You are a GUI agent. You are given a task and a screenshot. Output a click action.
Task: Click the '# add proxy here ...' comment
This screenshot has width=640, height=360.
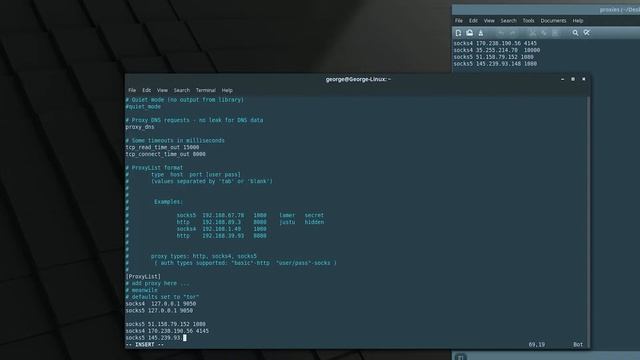[158, 283]
